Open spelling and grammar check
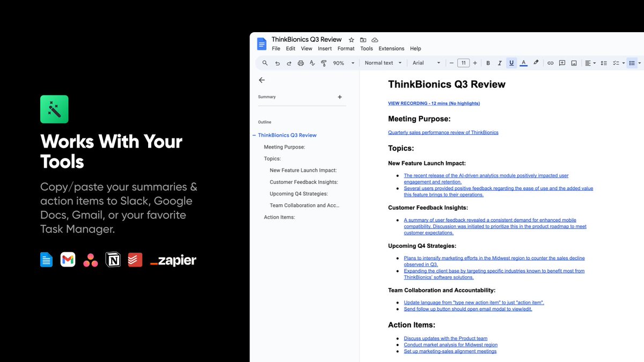The width and height of the screenshot is (644, 362). click(312, 63)
